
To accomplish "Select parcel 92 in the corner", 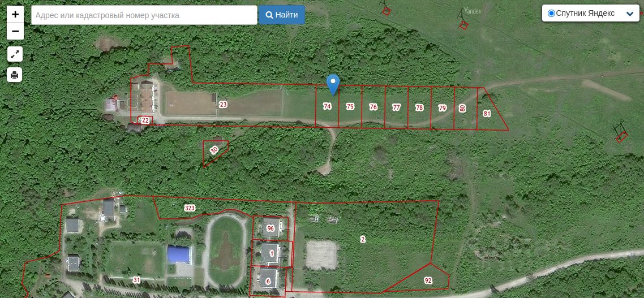I will pyautogui.click(x=428, y=281).
